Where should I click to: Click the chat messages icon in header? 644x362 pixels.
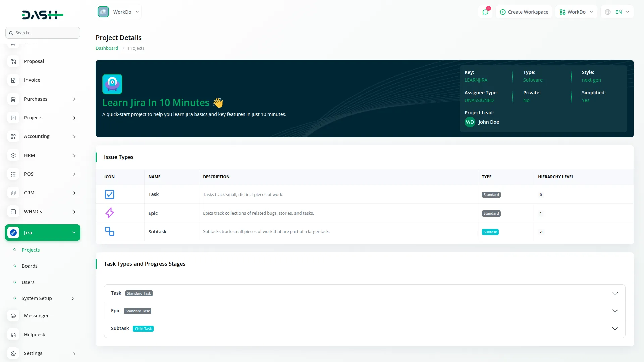pos(485,12)
